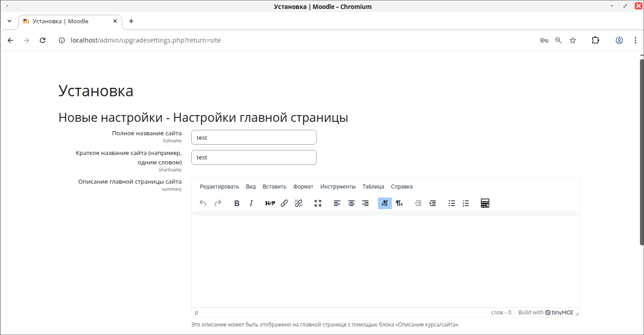Open the equation editor grid icon

pyautogui.click(x=485, y=203)
